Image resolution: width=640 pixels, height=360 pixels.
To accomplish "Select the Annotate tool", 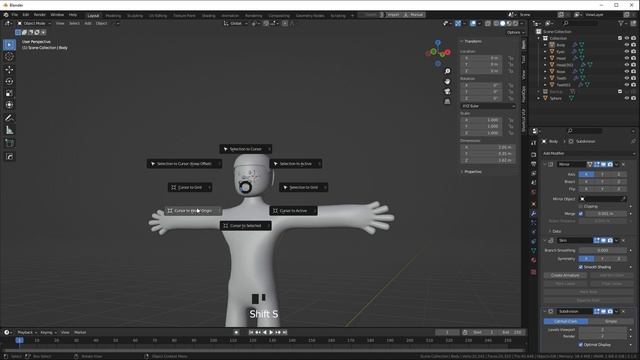I will 9,118.
